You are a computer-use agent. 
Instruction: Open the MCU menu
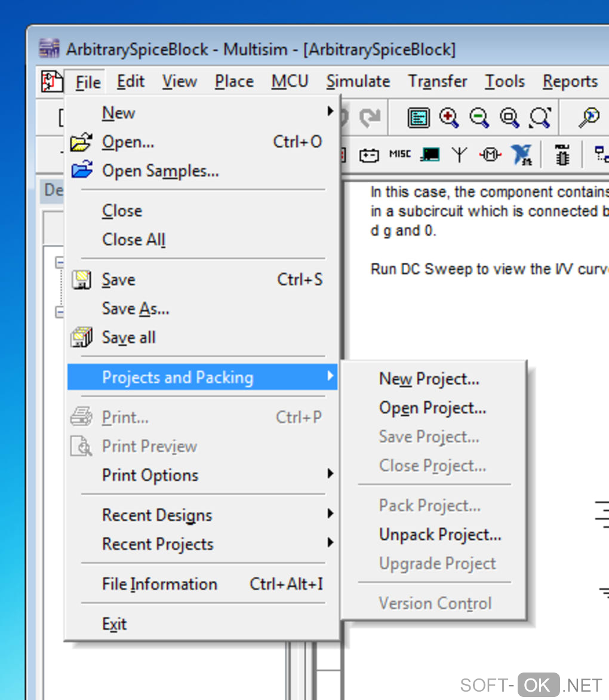[290, 81]
